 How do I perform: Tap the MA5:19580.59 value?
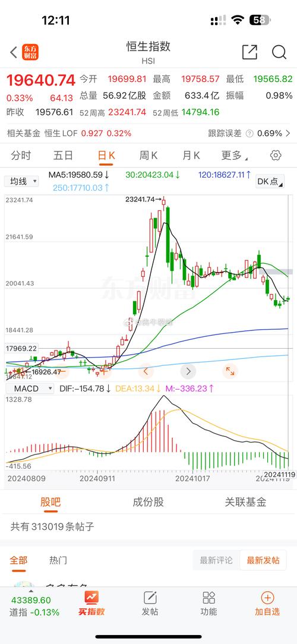[x=79, y=175]
